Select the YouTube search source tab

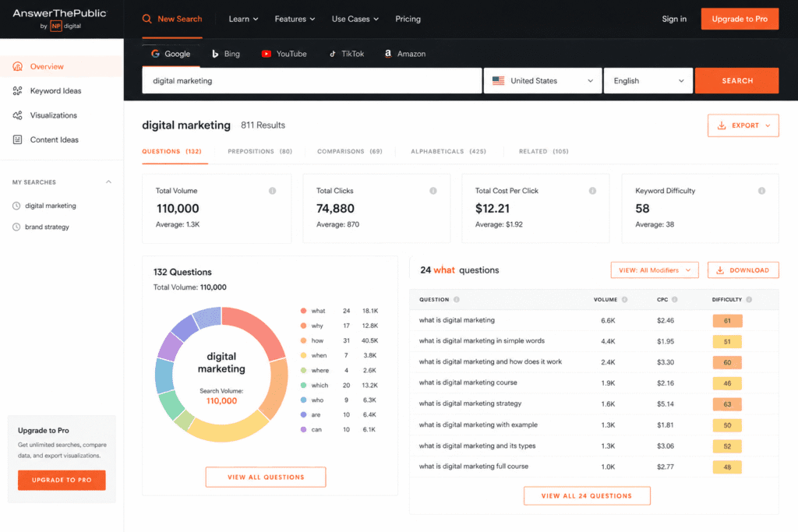coord(284,54)
